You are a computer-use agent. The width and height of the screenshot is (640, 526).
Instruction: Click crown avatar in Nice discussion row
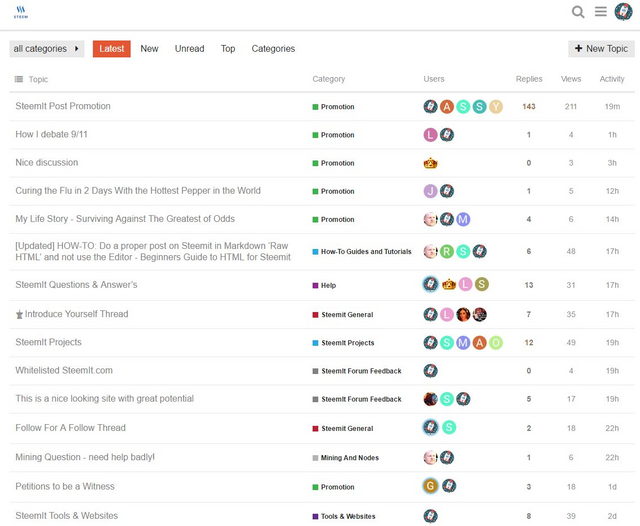click(430, 163)
